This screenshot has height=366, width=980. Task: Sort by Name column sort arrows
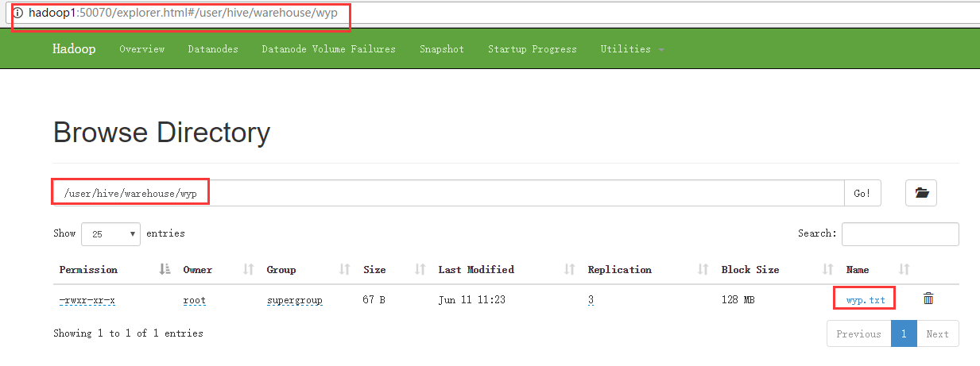904,270
